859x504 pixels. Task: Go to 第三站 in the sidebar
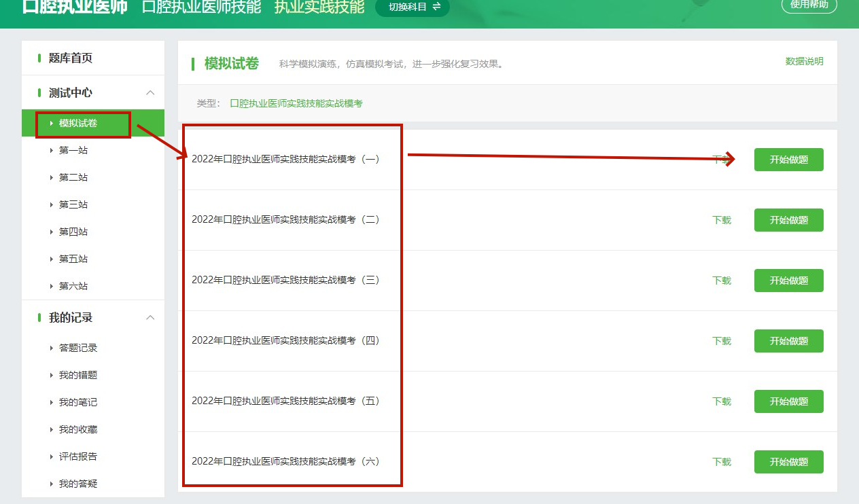(73, 205)
